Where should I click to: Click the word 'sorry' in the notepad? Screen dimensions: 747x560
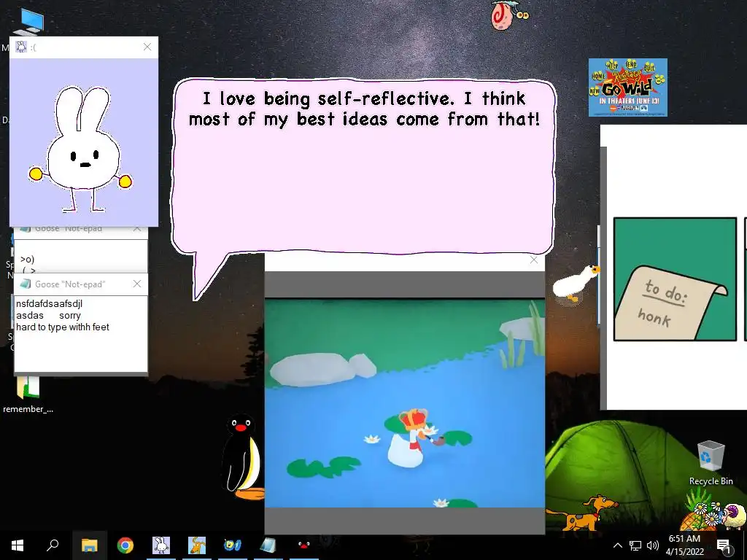(69, 316)
